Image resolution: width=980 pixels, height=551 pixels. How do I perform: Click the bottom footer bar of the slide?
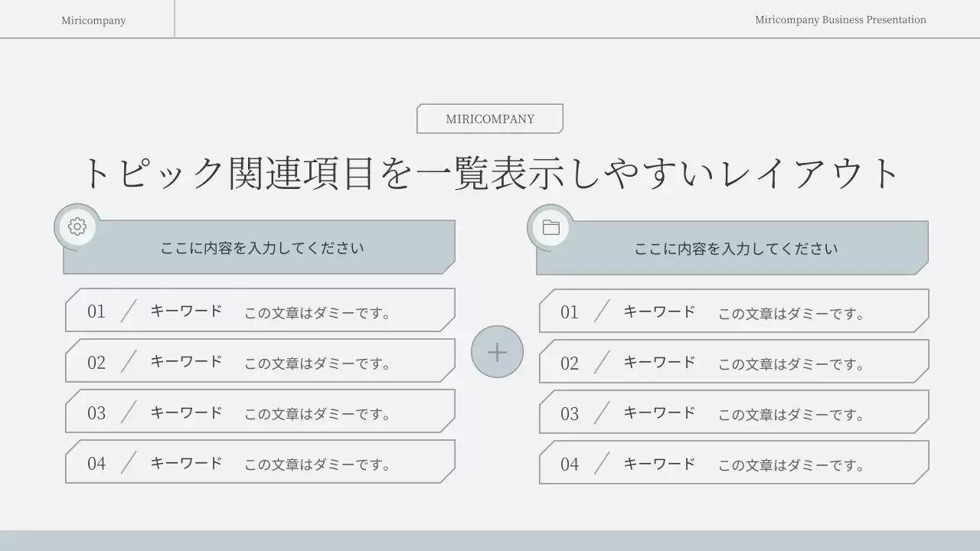tap(490, 545)
